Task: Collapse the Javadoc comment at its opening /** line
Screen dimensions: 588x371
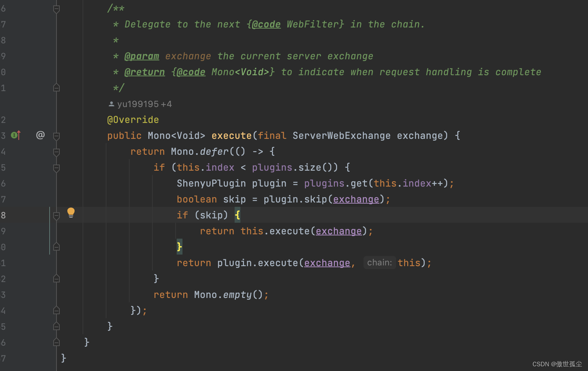Action: click(56, 9)
